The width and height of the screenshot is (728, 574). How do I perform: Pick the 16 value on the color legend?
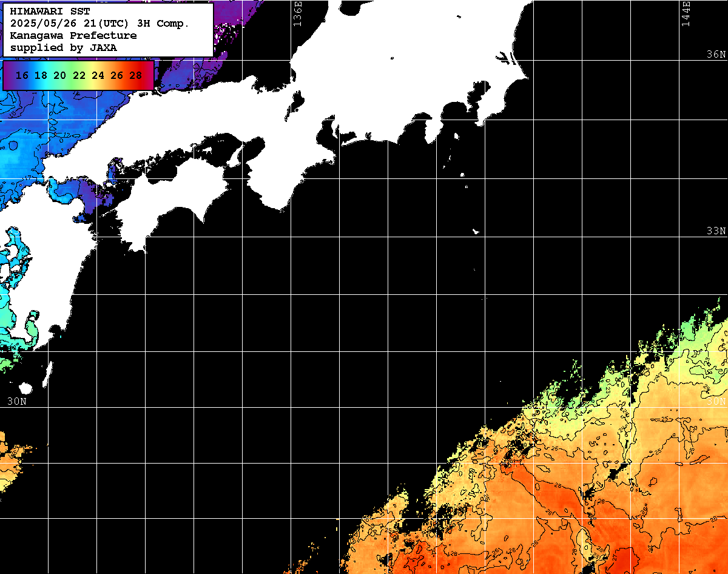click(22, 75)
